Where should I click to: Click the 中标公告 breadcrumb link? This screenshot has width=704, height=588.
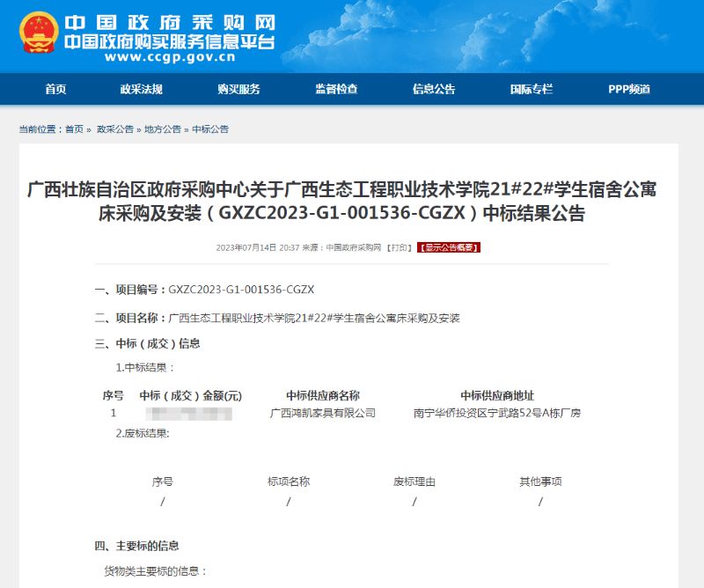point(209,124)
